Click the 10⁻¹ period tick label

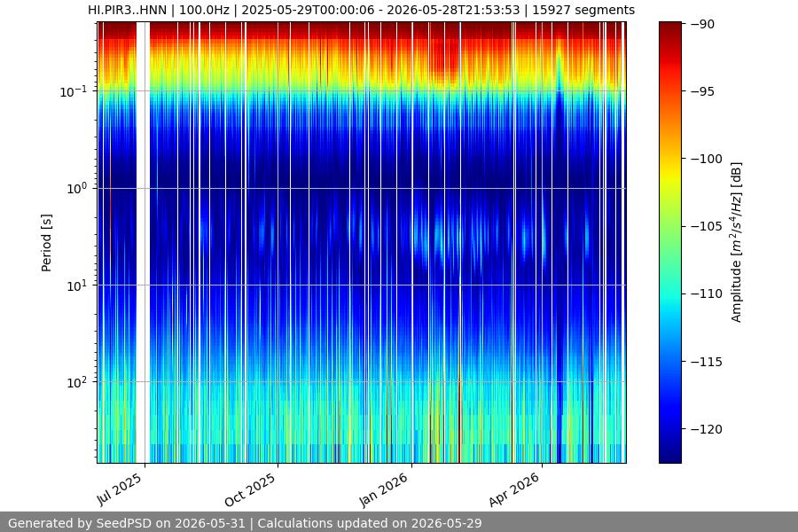74,91
